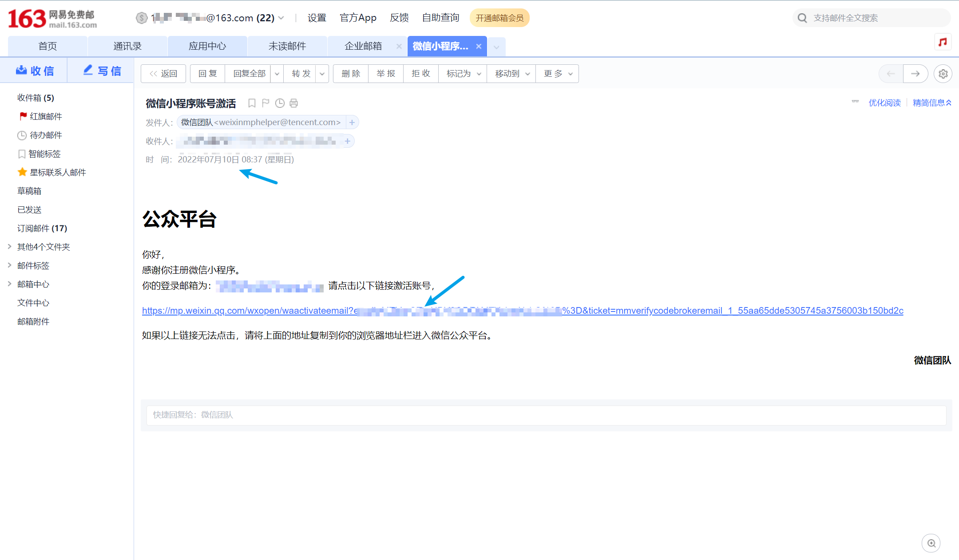Screen dimensions: 959x560
Task: Click 写信 button
Action: point(102,71)
